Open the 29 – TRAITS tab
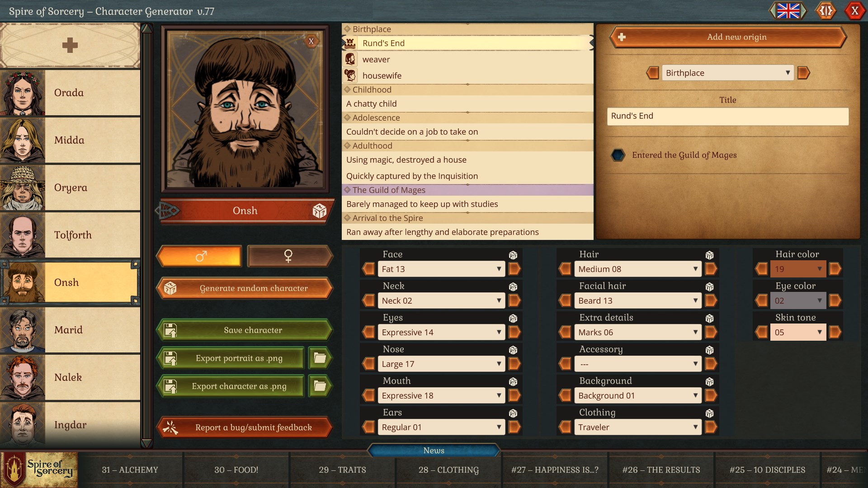Viewport: 868px width, 488px height. (x=342, y=470)
